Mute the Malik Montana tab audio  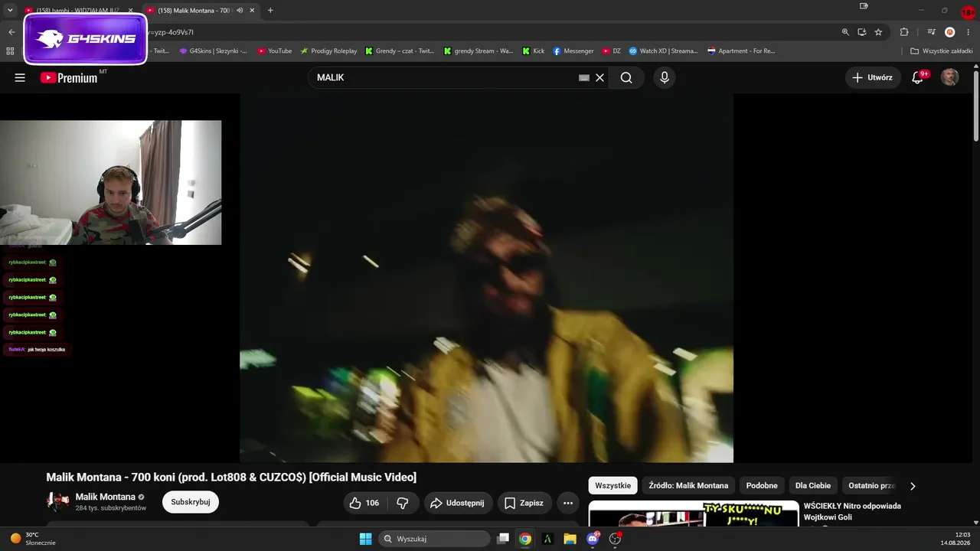(240, 11)
